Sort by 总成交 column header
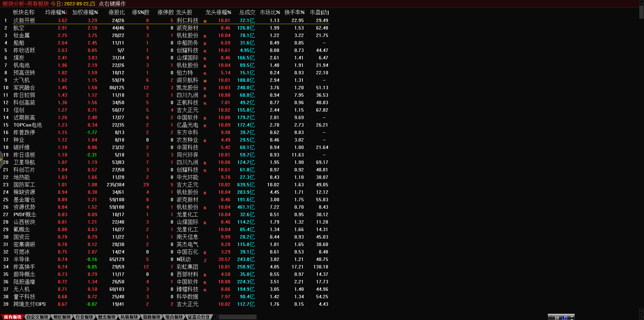 [247, 12]
